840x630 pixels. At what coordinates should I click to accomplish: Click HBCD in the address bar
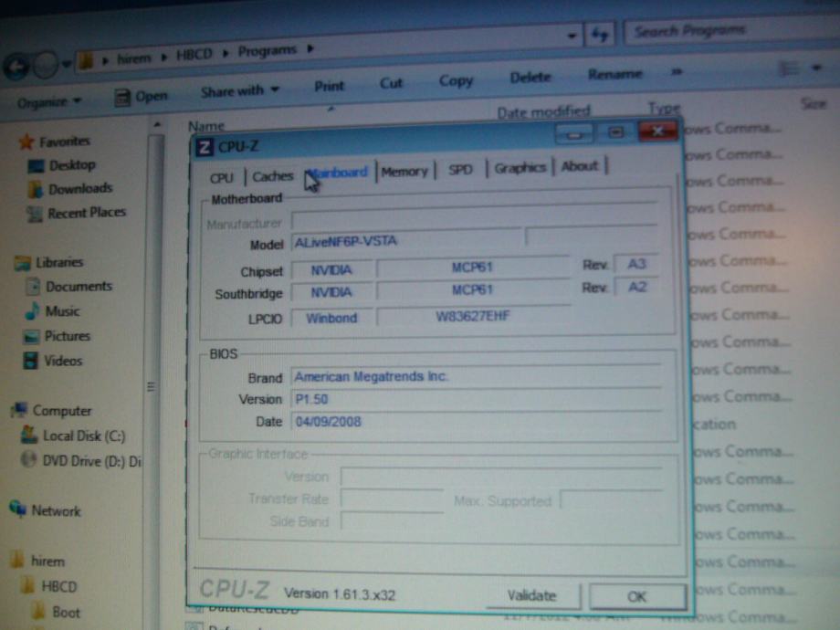194,54
